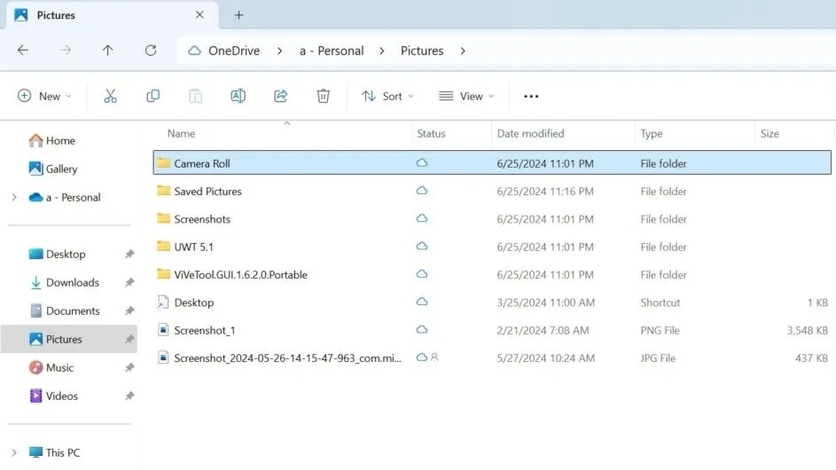
Task: Click the Cut scissors icon
Action: (110, 96)
